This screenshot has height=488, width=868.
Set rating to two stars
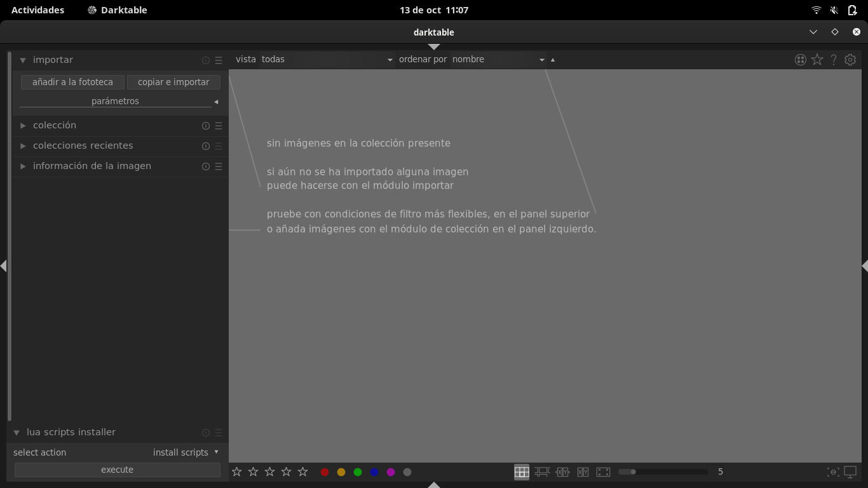(x=254, y=471)
